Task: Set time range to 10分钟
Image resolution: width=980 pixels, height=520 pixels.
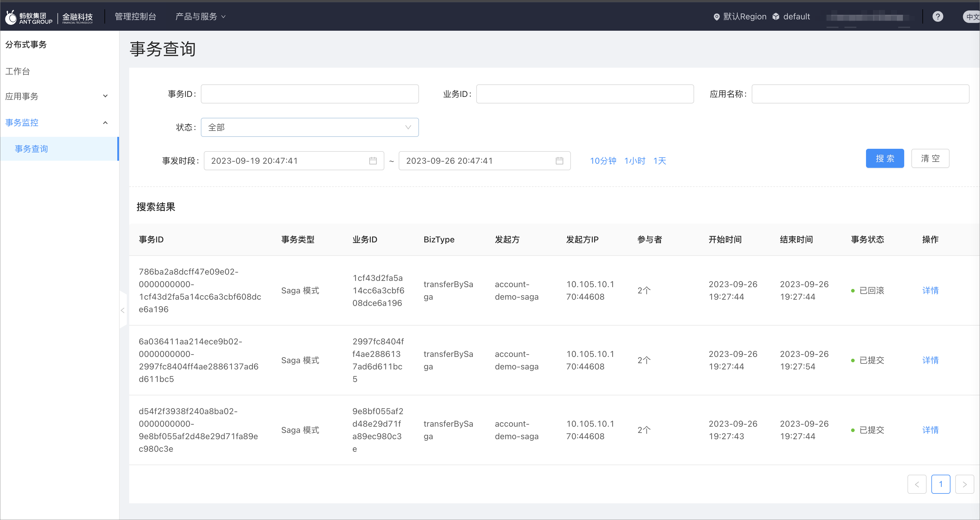Action: tap(603, 161)
